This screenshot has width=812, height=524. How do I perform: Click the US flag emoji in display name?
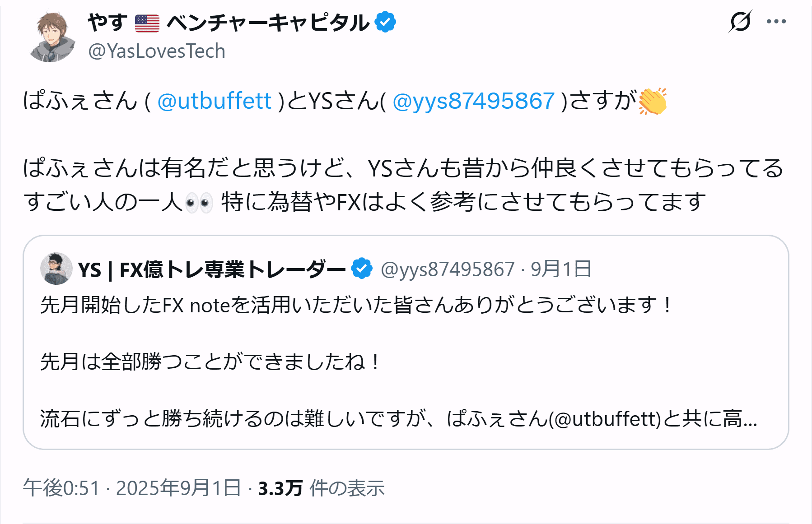point(147,23)
